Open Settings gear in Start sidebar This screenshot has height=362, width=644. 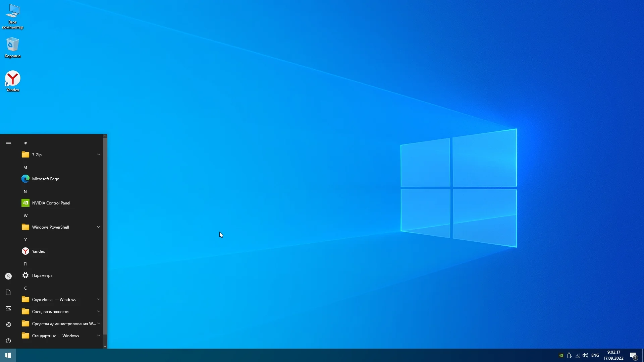coord(8,324)
